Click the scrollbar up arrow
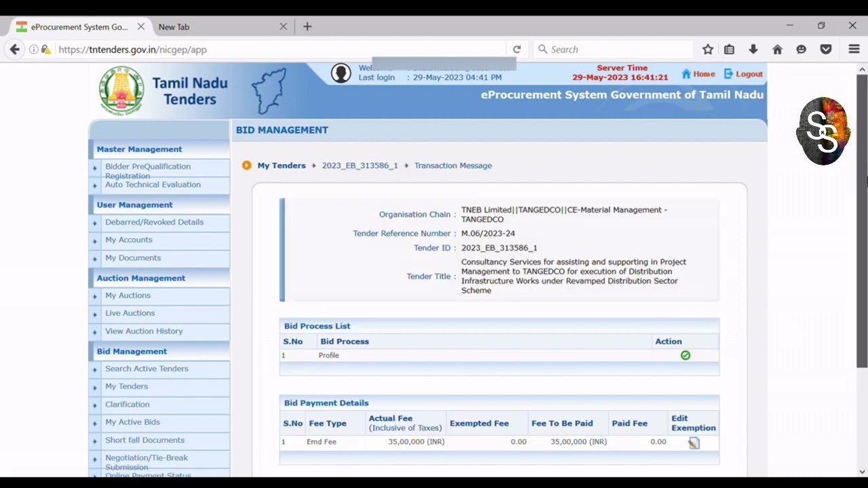Viewport: 868px width, 488px height. pos(862,69)
